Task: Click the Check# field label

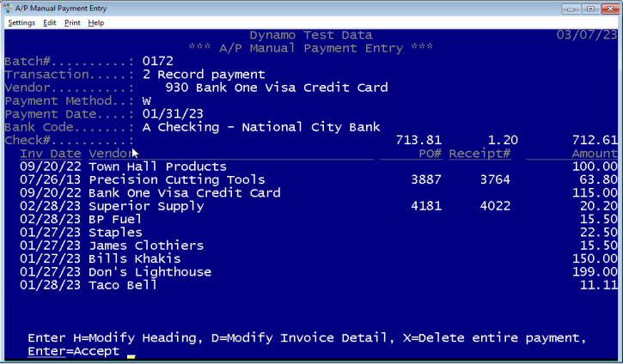Action: point(69,140)
